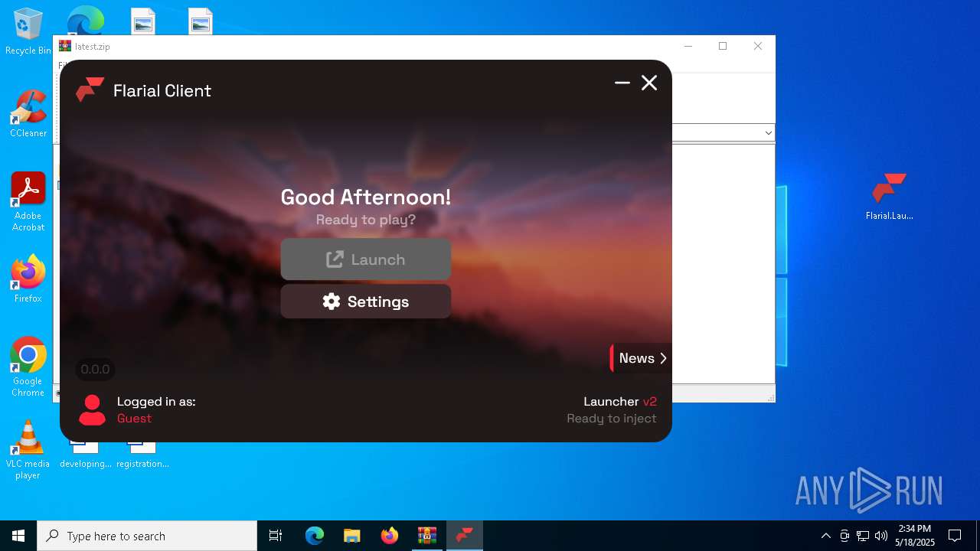Select the CCleaner desktop shortcut
Viewport: 980px width, 551px height.
pos(28,114)
